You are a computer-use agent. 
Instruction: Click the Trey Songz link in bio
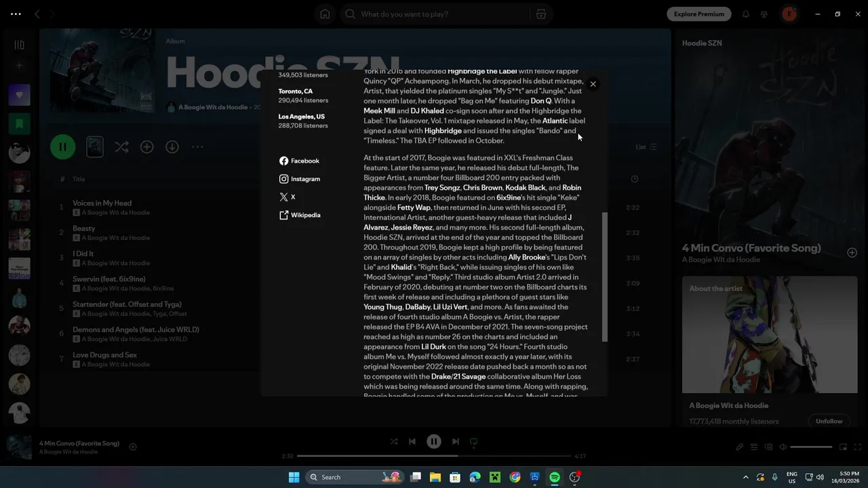pos(442,188)
